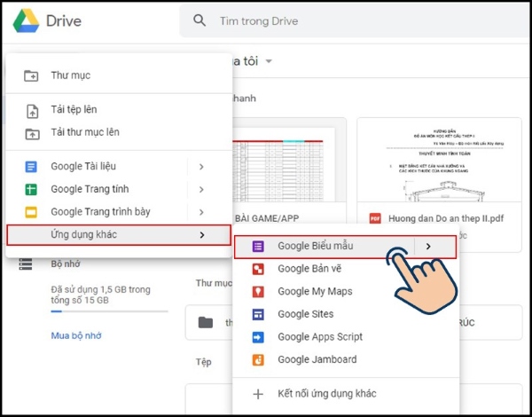Click the Mua bộ nhớ link
The image size is (532, 417).
point(75,336)
